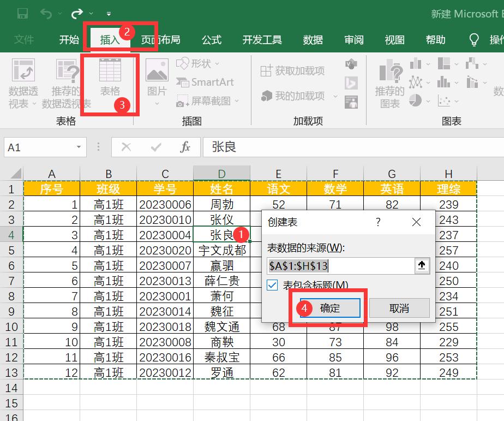Click the People Graph add-in icon
Screen dimensions: 504x421
pos(351,102)
